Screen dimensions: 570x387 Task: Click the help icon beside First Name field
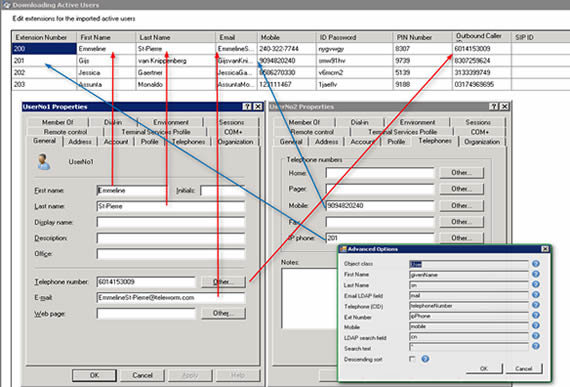(536, 274)
